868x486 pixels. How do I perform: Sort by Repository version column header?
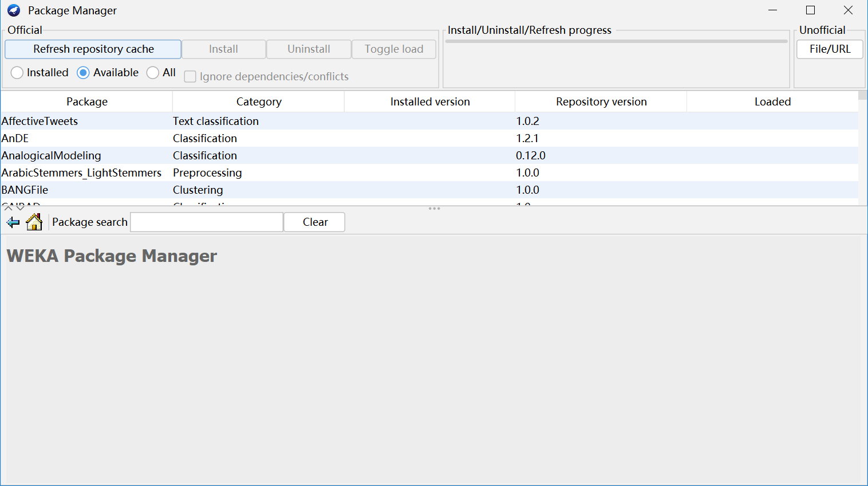coord(601,102)
